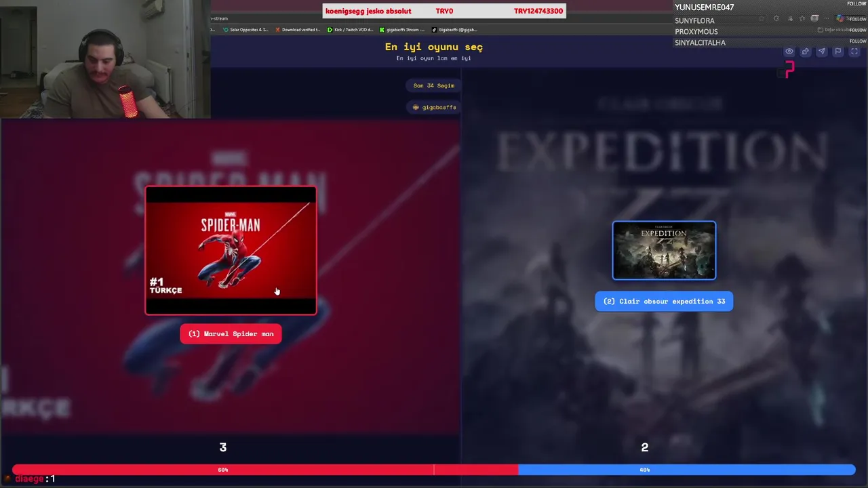Screen dimensions: 868x488
Task: Click the SINYALCITALHA follower name
Action: click(x=700, y=43)
